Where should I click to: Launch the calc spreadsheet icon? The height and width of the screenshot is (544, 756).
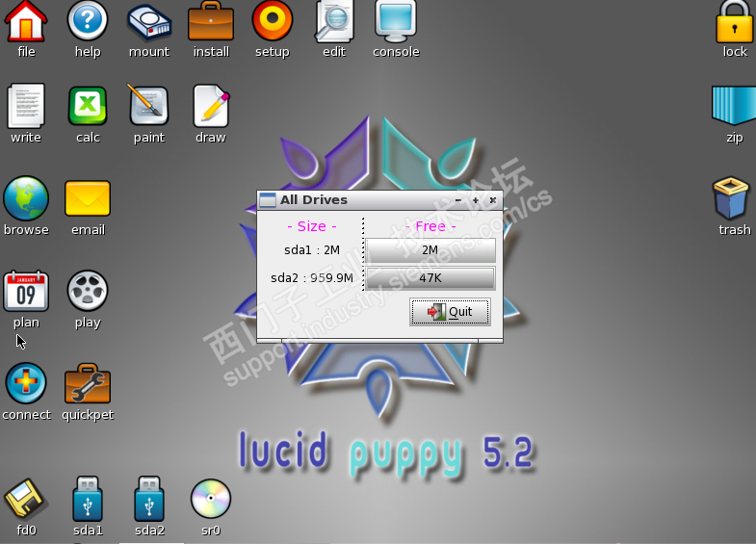coord(88,106)
